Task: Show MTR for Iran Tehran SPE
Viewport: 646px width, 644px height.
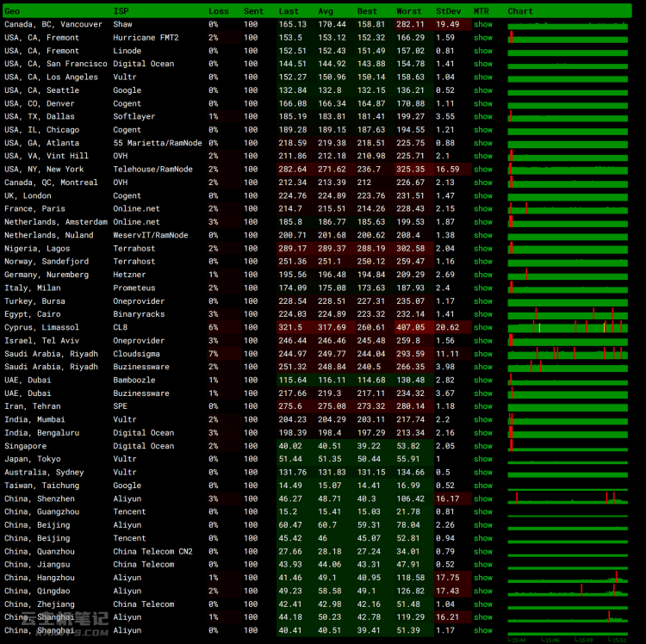Action: [483, 406]
